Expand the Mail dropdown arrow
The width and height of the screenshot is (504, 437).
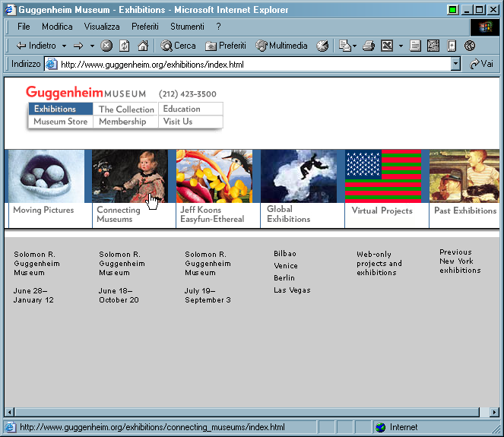tap(354, 46)
